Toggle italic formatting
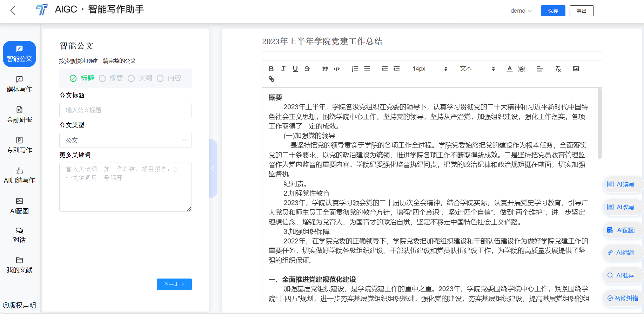Viewport: 644px width, 314px height. point(283,69)
